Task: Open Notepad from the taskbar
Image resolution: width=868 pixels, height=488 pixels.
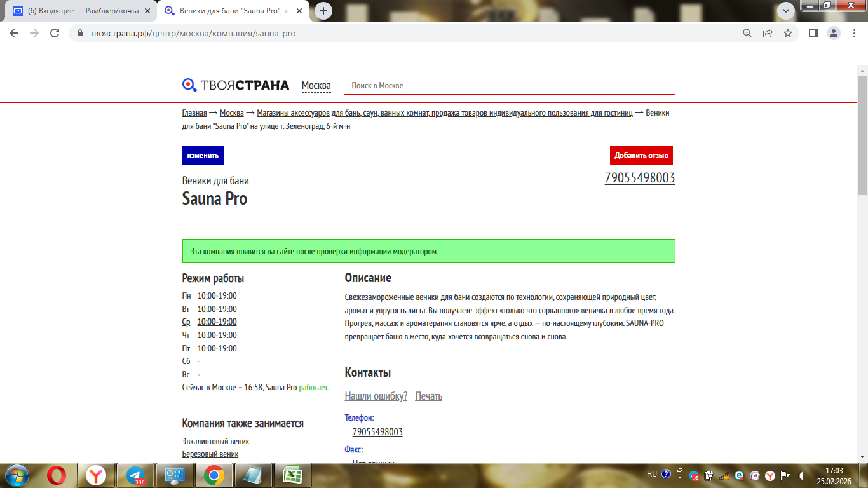Action: [x=254, y=475]
